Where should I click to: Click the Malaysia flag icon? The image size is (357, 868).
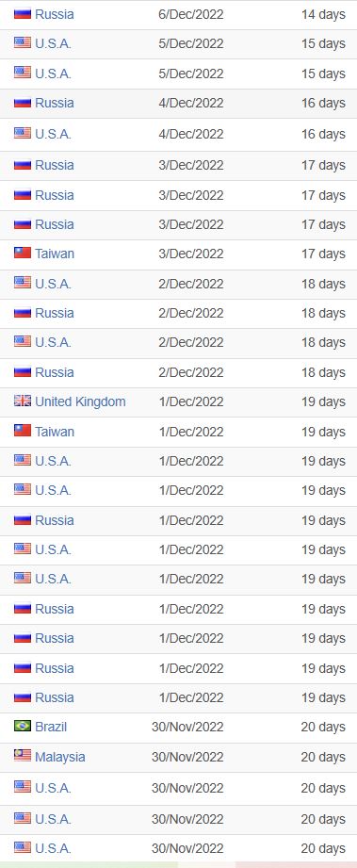coord(23,756)
